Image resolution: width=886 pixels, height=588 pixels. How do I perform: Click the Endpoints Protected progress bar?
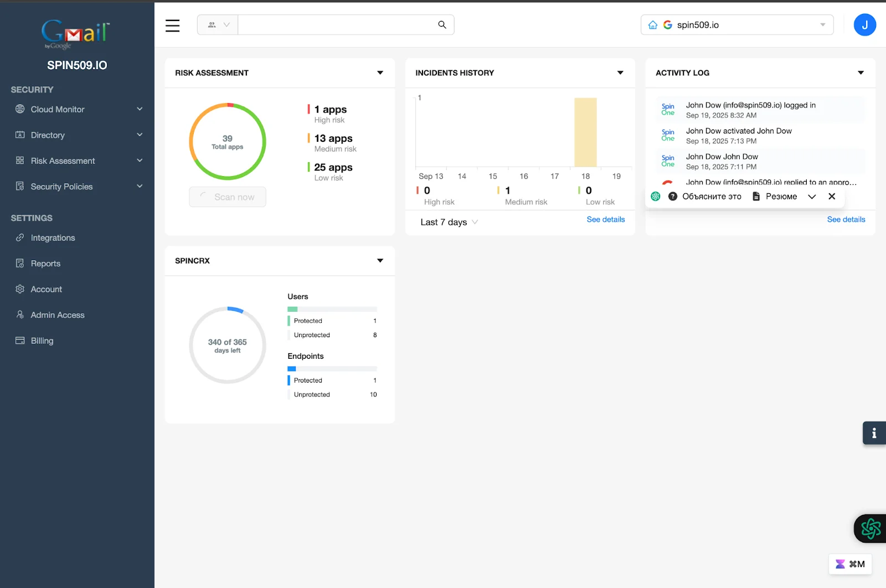(332, 369)
